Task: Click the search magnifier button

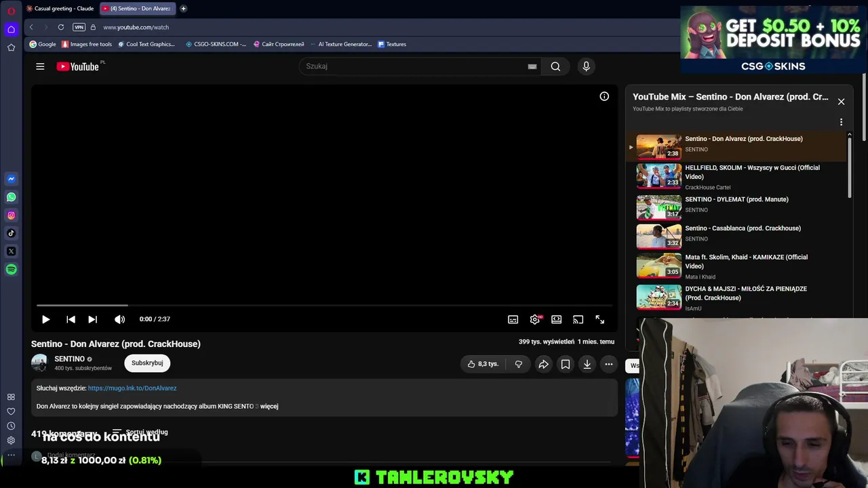Action: (x=555, y=66)
